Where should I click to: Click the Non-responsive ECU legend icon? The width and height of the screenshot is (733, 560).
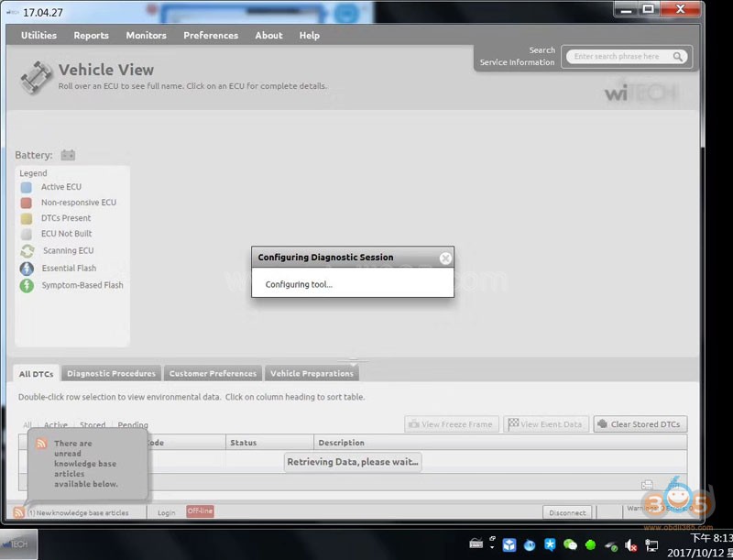click(27, 203)
